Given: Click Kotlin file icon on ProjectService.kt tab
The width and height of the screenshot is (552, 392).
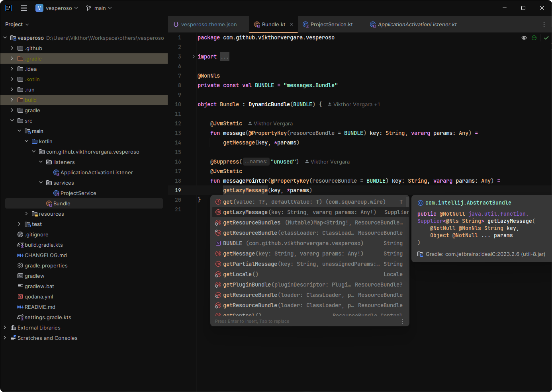Looking at the screenshot, I should 305,25.
